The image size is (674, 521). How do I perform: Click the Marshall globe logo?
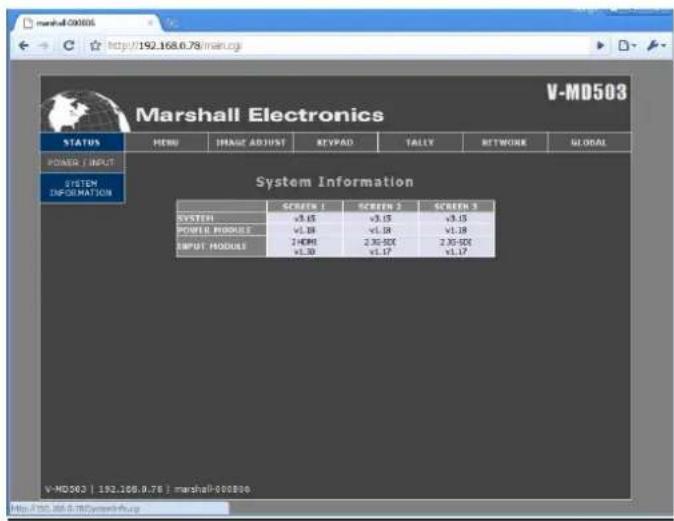[x=85, y=111]
